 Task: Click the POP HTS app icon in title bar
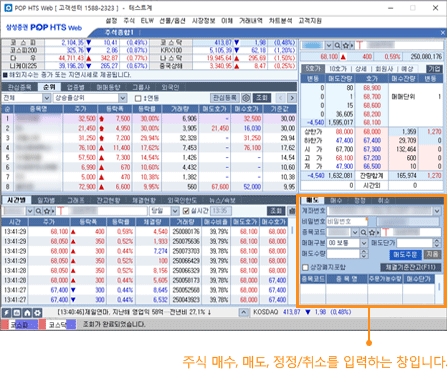pos(8,8)
